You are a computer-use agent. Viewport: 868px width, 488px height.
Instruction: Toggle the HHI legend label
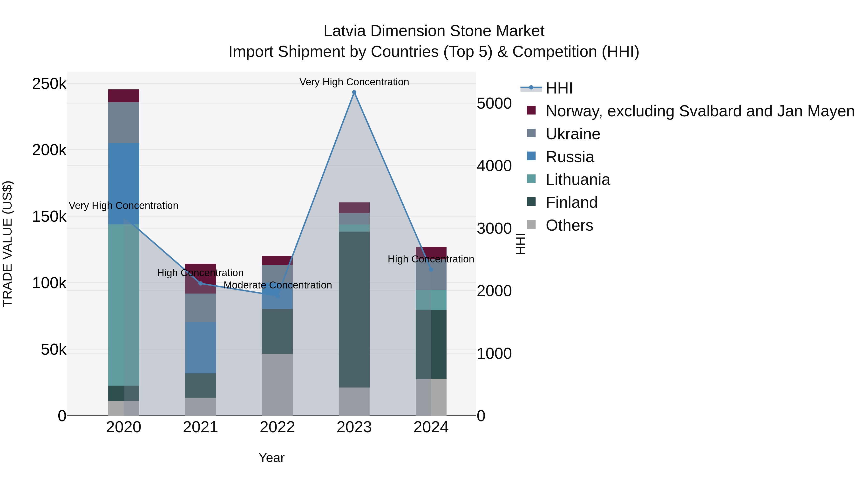pyautogui.click(x=559, y=88)
